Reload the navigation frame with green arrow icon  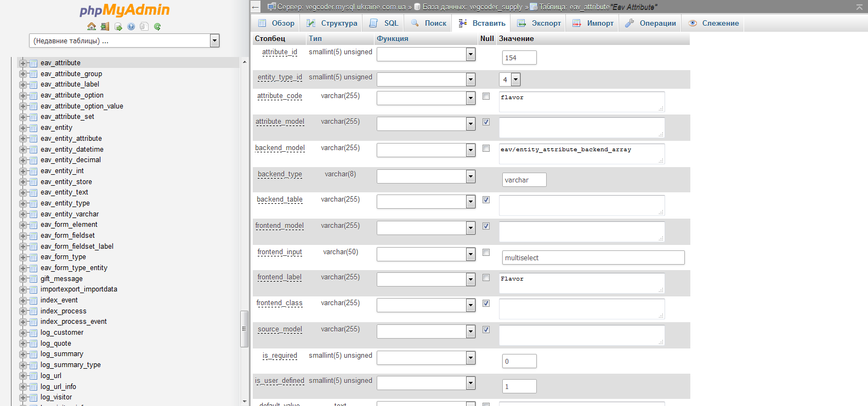[x=157, y=26]
